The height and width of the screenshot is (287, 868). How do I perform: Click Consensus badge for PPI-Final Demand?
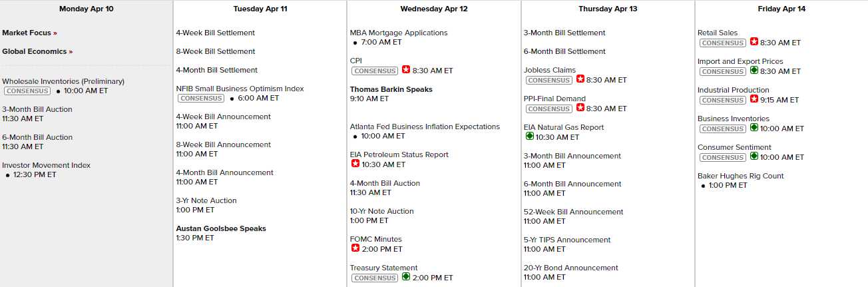[548, 108]
